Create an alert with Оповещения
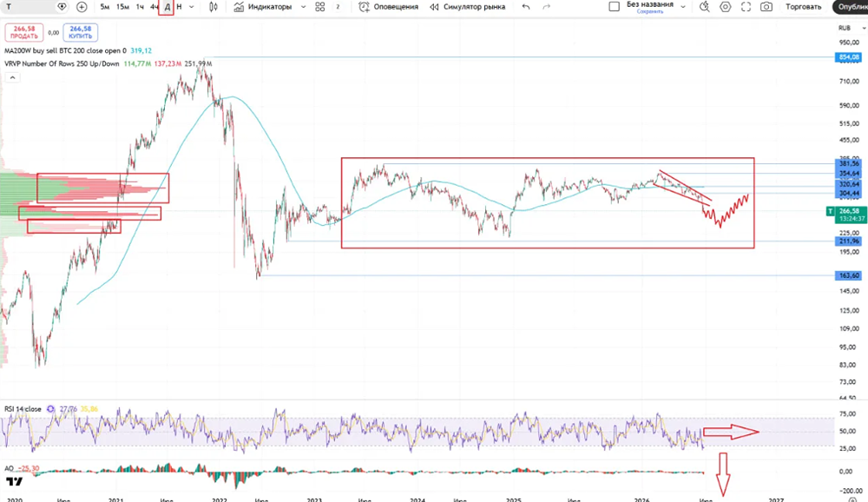The height and width of the screenshot is (502, 868). point(389,7)
